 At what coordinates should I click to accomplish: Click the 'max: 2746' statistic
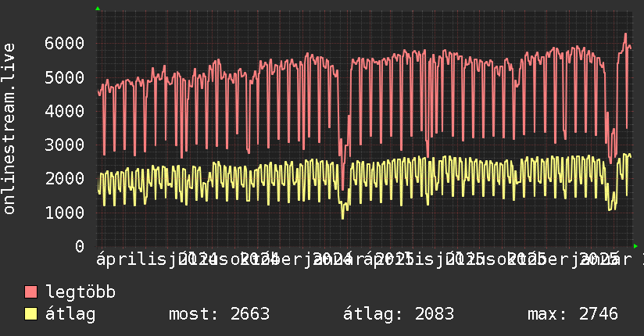[x=572, y=314]
